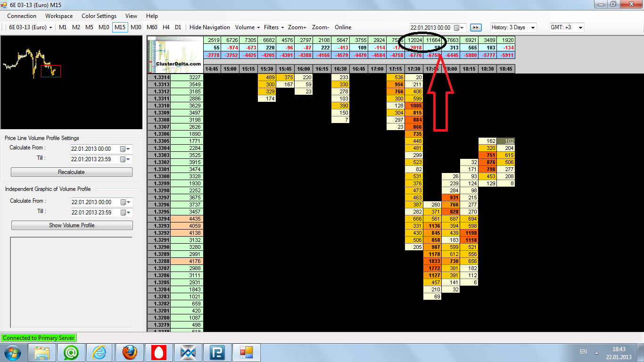644x362 pixels.
Task: Switch to the M1 timeframe
Action: coord(63,27)
